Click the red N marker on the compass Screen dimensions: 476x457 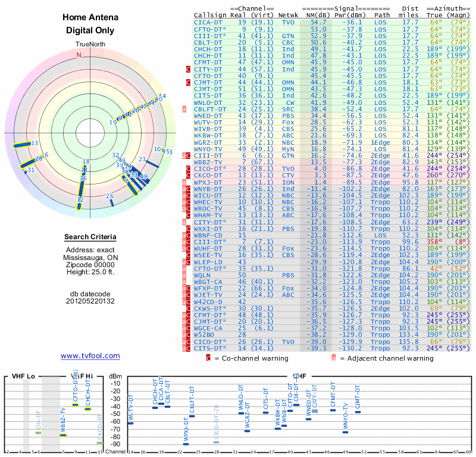click(79, 55)
